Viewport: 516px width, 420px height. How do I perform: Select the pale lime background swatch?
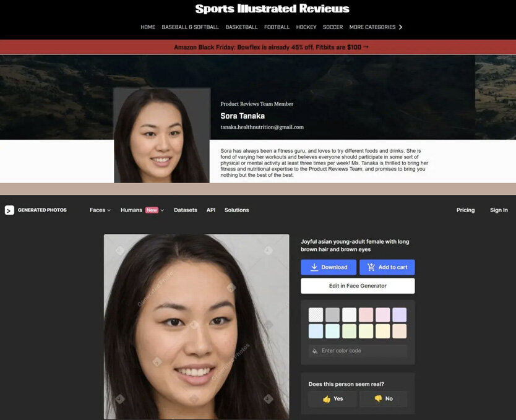[366, 332]
